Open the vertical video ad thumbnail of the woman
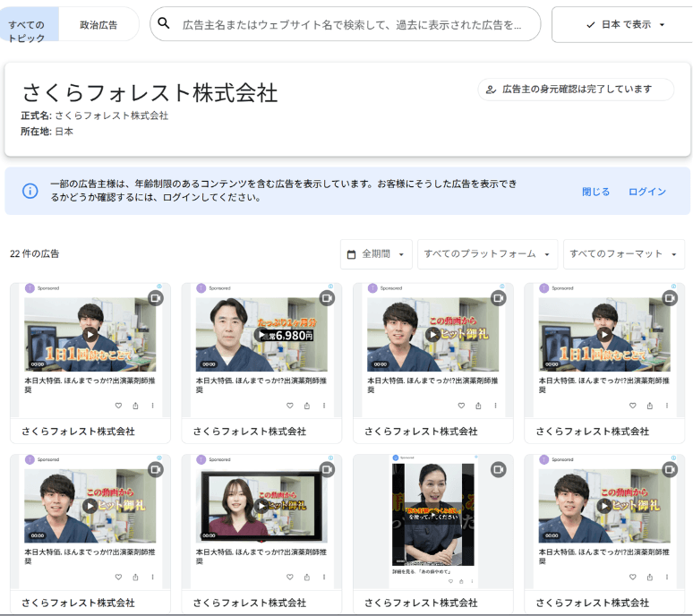 [432, 514]
